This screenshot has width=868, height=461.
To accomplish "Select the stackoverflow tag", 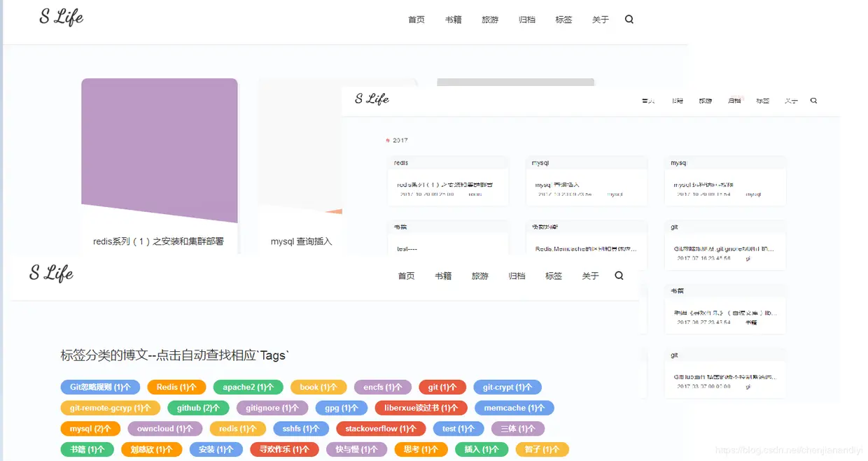I will click(380, 429).
